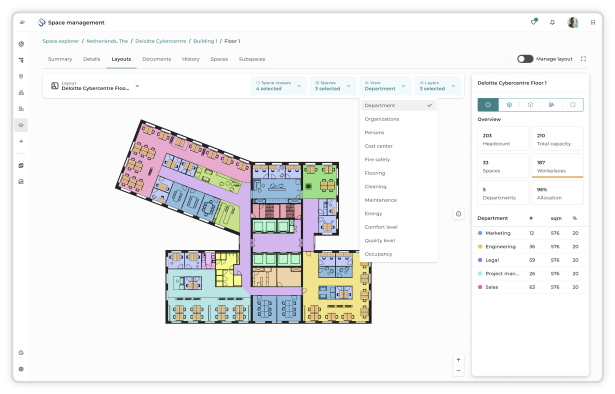Click the Allocation overview card

tap(557, 193)
